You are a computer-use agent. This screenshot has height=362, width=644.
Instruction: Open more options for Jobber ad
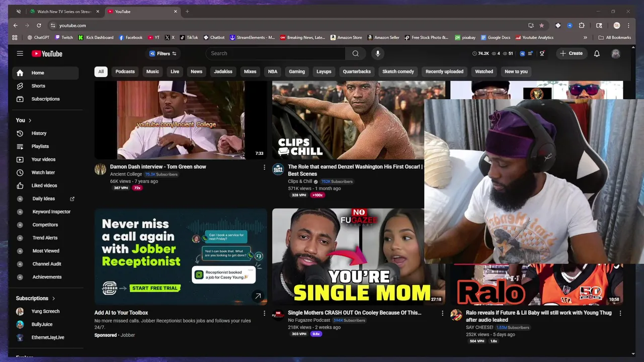tap(264, 313)
